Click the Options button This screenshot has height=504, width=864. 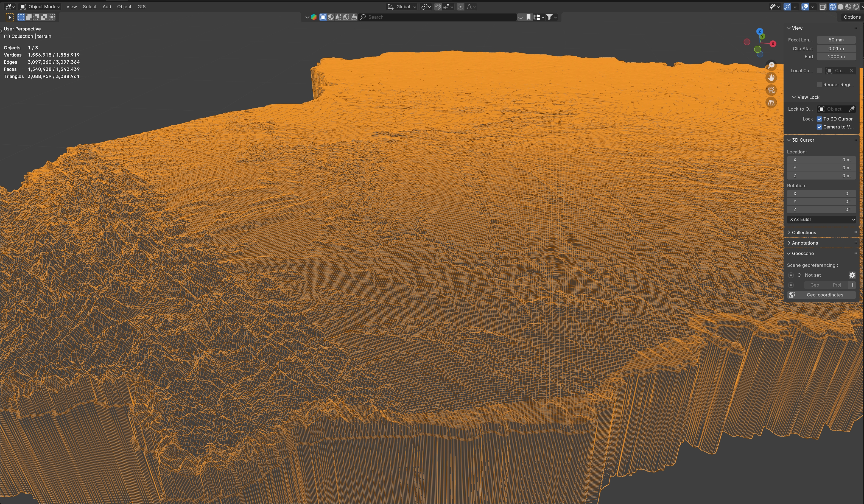[852, 17]
